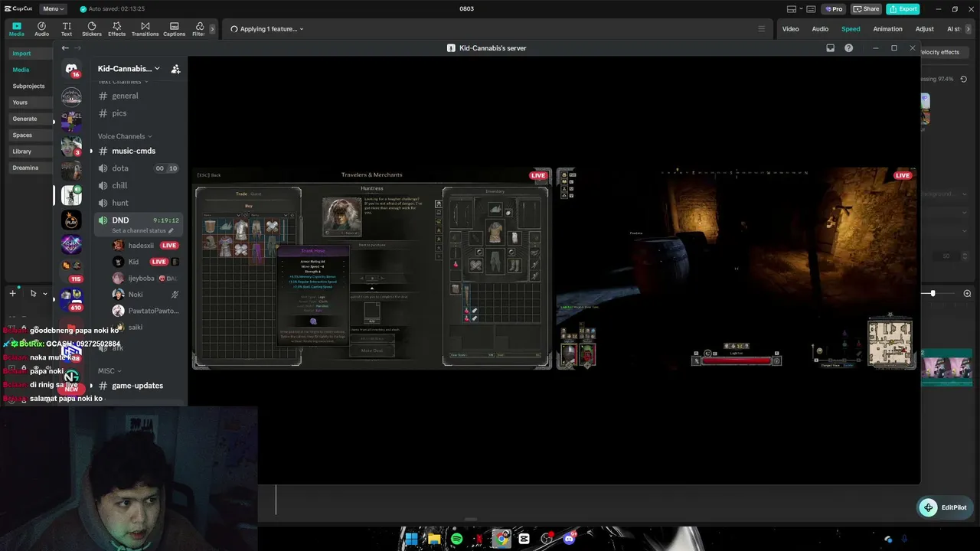Open Discord direct messages home icon
The image size is (980, 551).
(x=71, y=69)
